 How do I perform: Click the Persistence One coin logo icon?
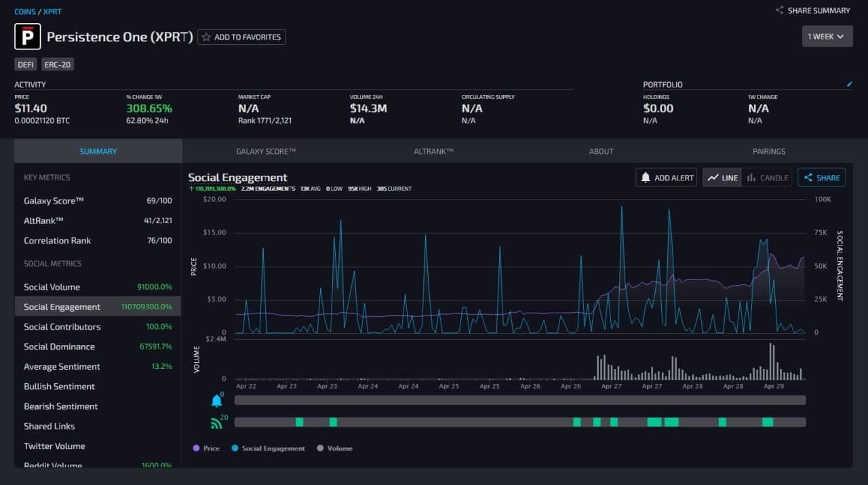point(28,37)
